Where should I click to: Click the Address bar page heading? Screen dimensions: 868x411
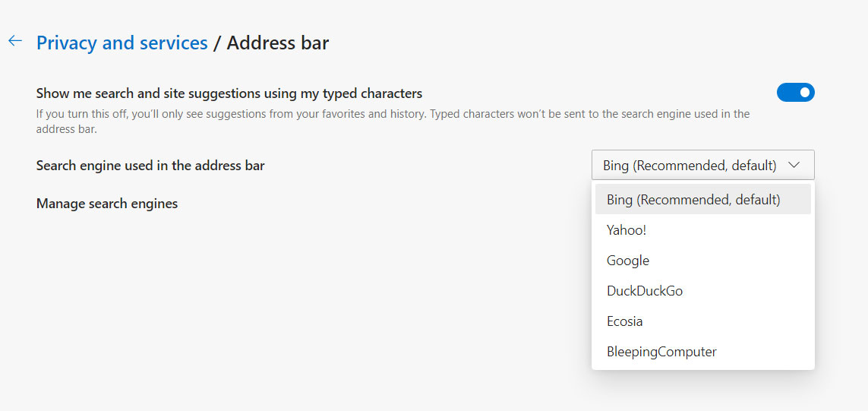278,43
